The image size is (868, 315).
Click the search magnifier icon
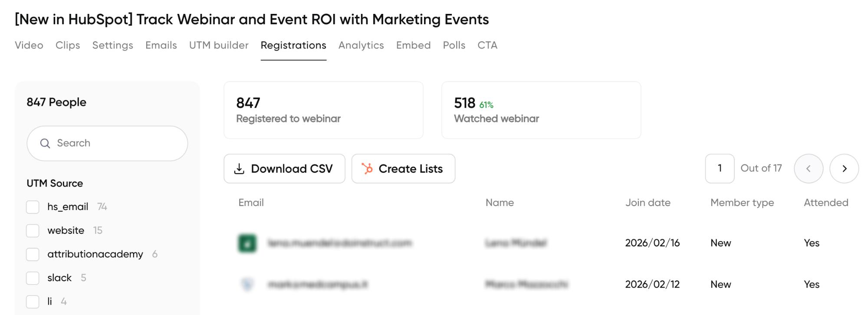pyautogui.click(x=45, y=143)
